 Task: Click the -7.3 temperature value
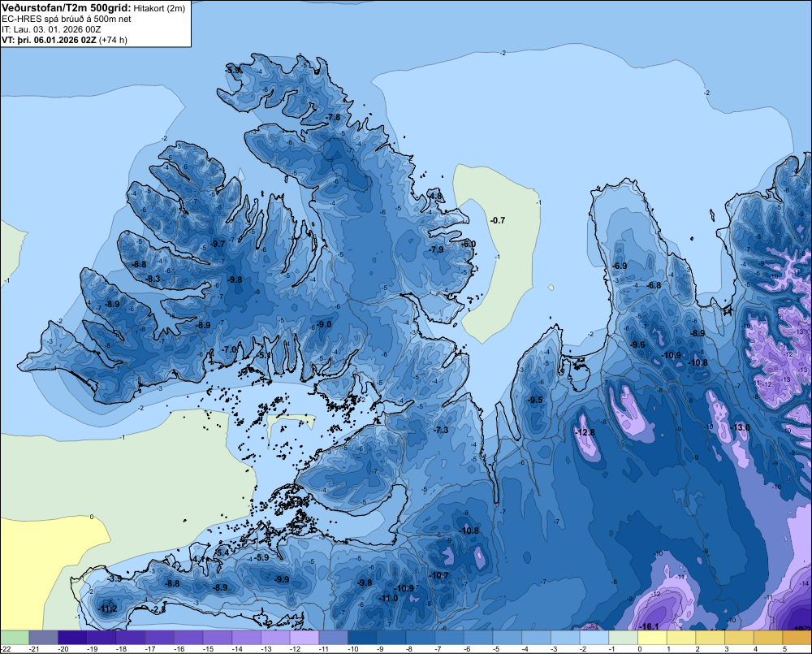[441, 430]
